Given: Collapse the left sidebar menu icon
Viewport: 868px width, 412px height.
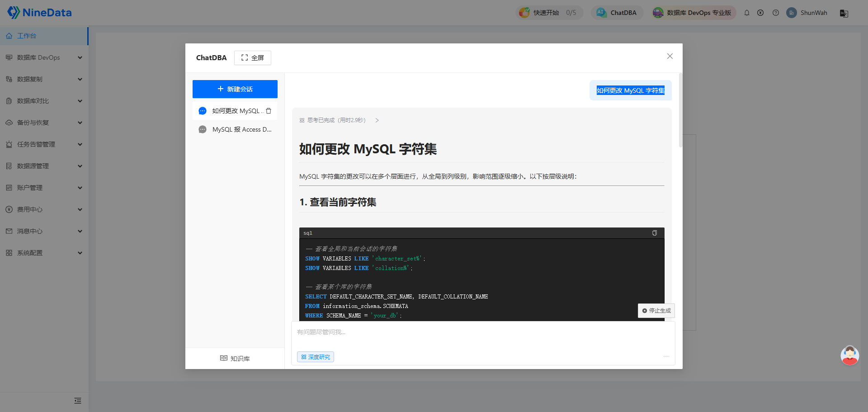Looking at the screenshot, I should 78,401.
